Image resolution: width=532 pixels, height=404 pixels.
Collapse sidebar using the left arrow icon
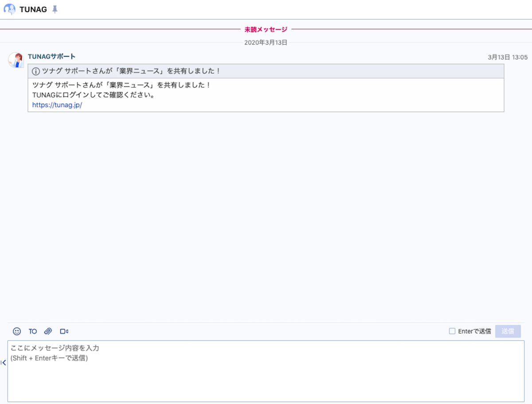pos(3,363)
